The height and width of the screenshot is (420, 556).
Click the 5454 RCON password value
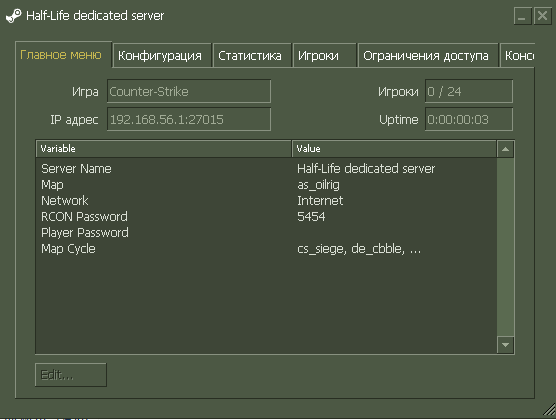tap(311, 217)
